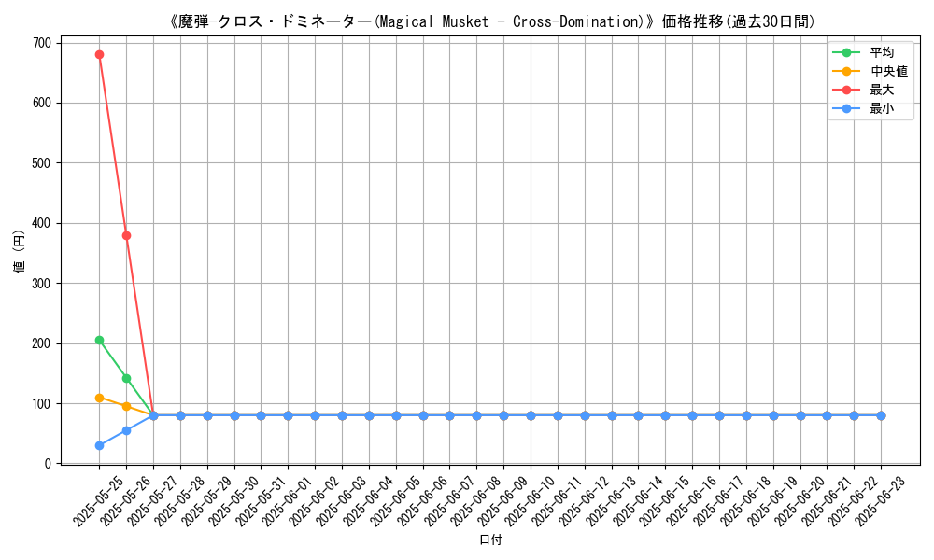Select the green average point on 2025-05-25
This screenshot has height=560, width=934.
100,341
